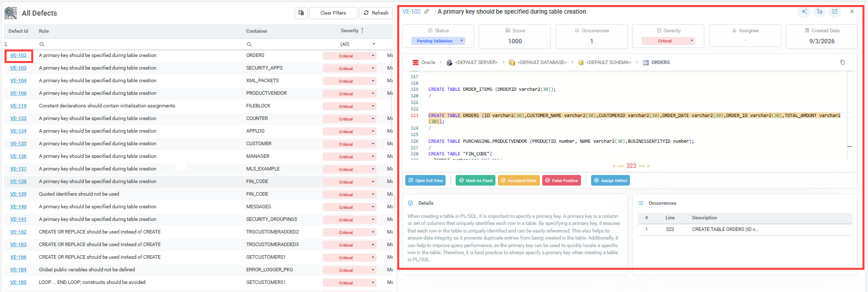Focus the Rule filter input field
Screen dimensions: 868x292
coord(141,44)
